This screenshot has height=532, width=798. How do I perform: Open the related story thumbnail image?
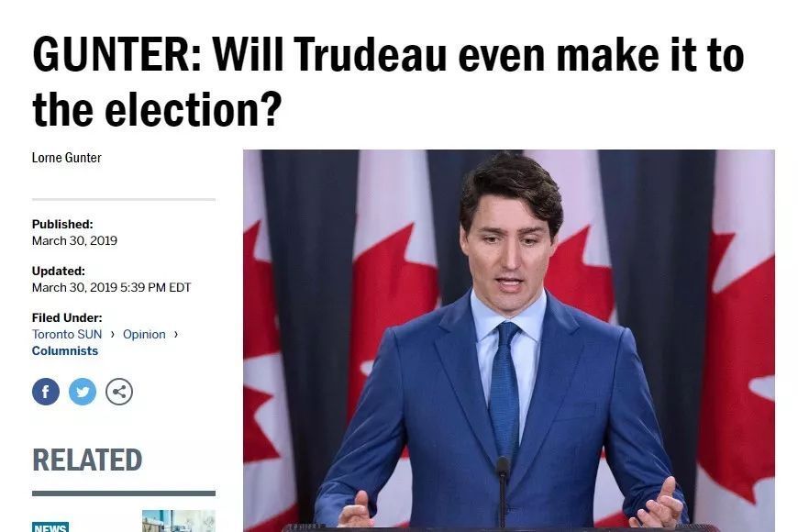(x=179, y=521)
